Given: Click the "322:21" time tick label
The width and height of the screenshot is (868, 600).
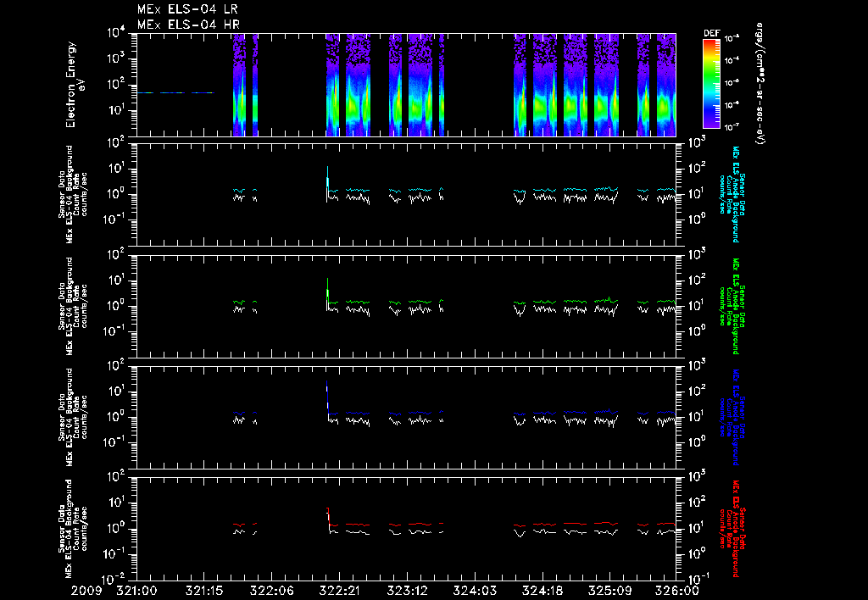Looking at the screenshot, I should click(x=339, y=592).
